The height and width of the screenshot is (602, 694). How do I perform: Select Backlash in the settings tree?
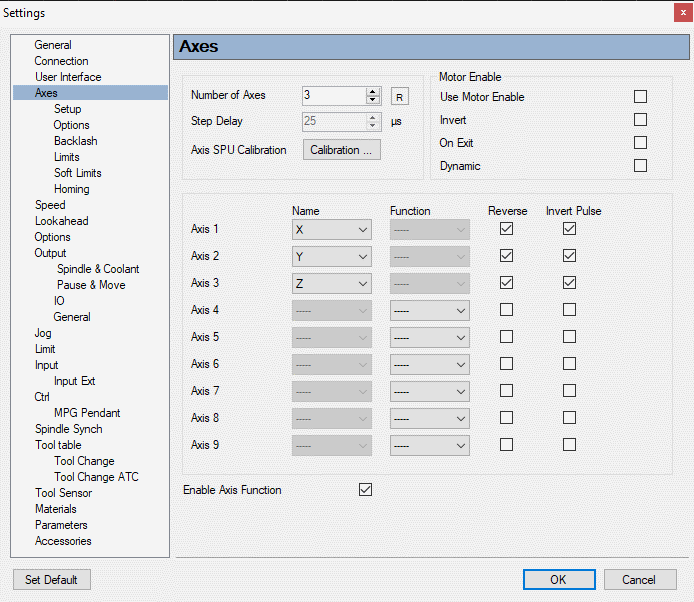point(75,141)
